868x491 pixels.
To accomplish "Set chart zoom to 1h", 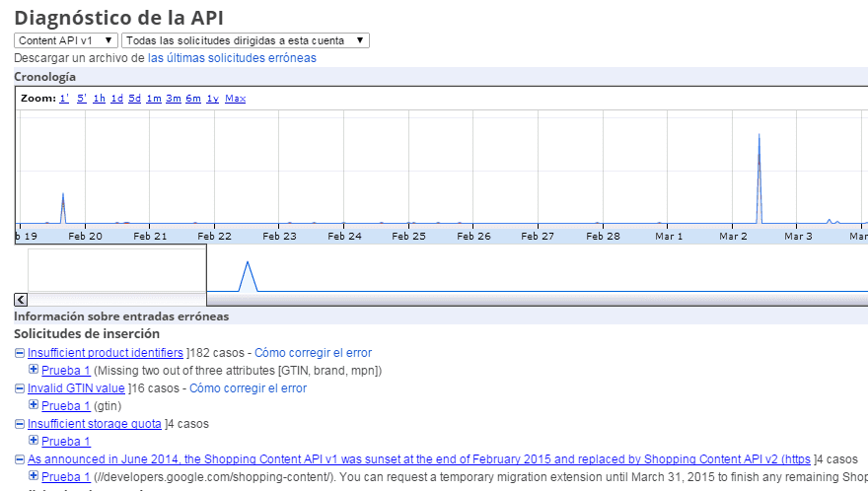I will pos(99,99).
